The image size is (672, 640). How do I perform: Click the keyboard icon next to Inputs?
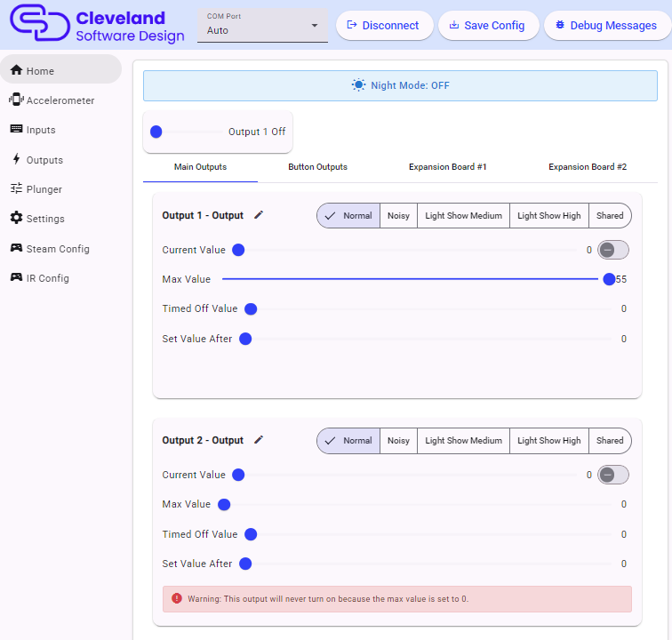pos(16,130)
